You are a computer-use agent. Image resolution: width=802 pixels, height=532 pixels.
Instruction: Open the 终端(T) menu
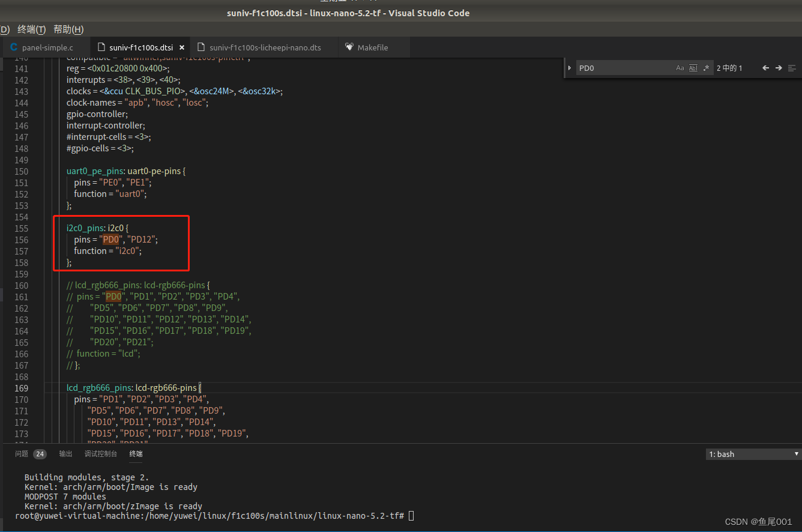click(32, 29)
